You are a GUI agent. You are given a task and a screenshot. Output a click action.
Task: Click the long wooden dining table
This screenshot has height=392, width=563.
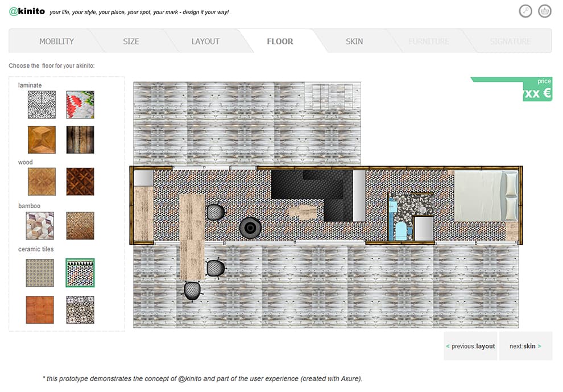click(x=192, y=237)
